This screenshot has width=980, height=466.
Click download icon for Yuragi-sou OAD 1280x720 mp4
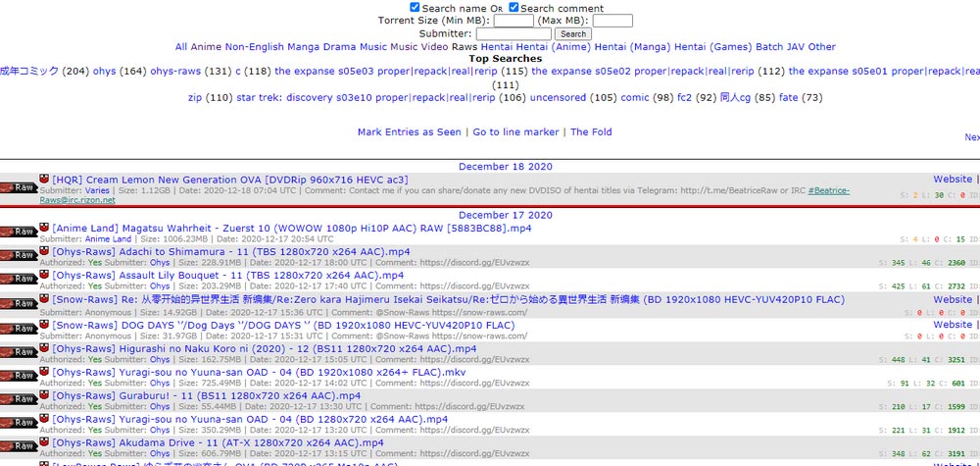pyautogui.click(x=44, y=419)
